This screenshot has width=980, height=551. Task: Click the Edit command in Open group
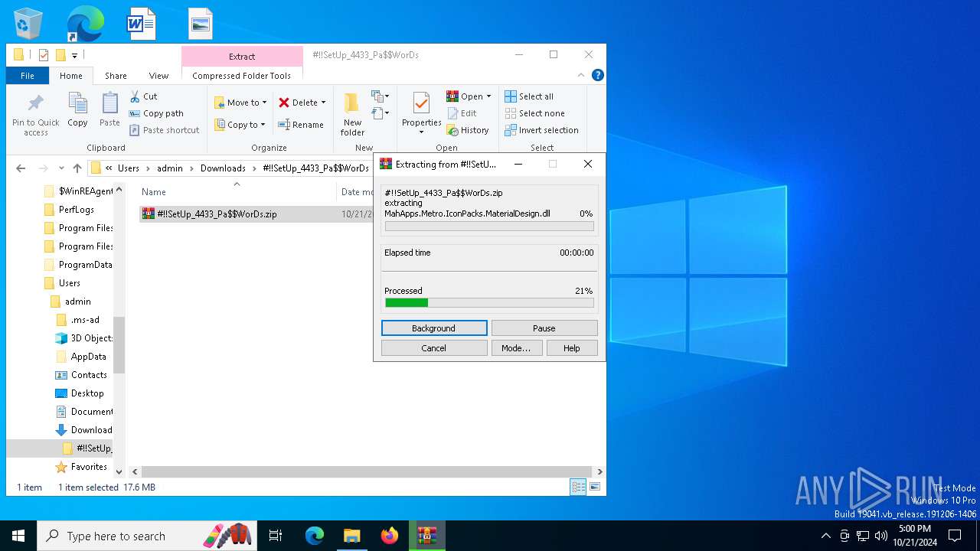tap(462, 113)
